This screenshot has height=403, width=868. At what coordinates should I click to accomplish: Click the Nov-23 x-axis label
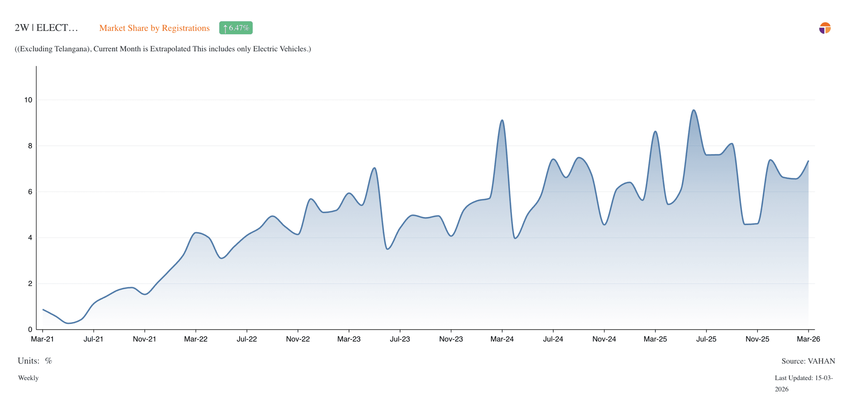pyautogui.click(x=451, y=339)
